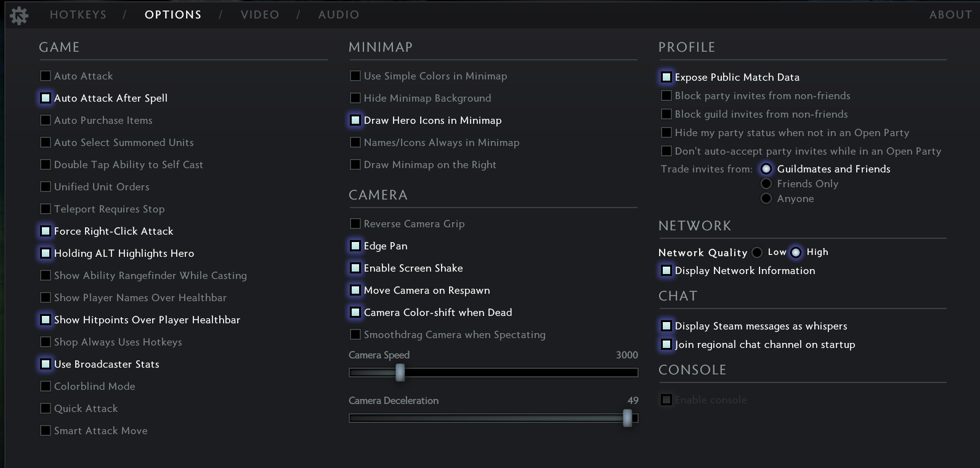Click the settings gear icon

[x=19, y=15]
